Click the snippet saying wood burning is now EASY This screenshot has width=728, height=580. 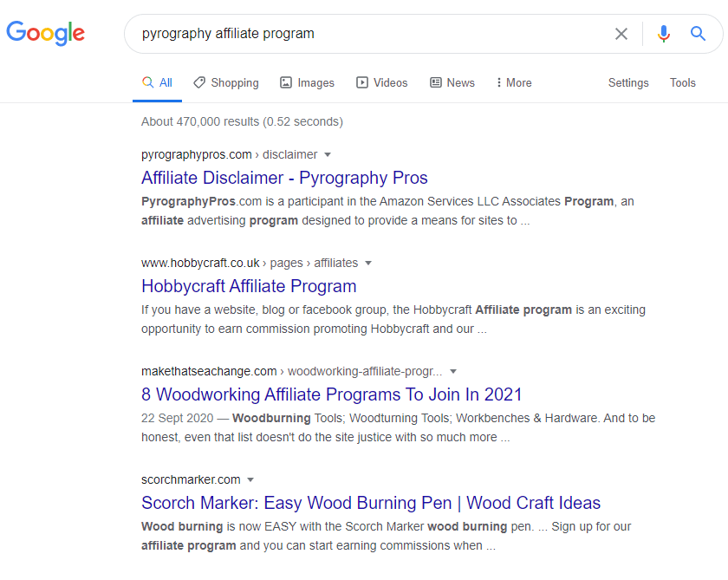pyautogui.click(x=387, y=536)
